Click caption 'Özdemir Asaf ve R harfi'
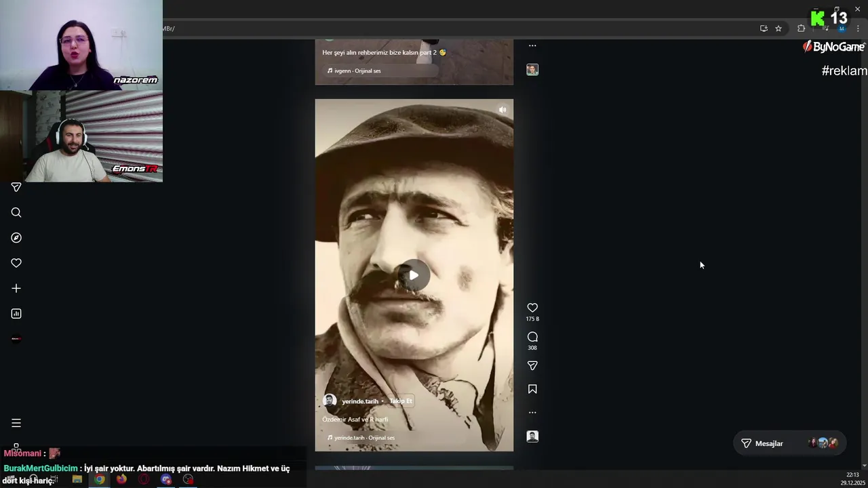The image size is (868, 488). point(355,420)
